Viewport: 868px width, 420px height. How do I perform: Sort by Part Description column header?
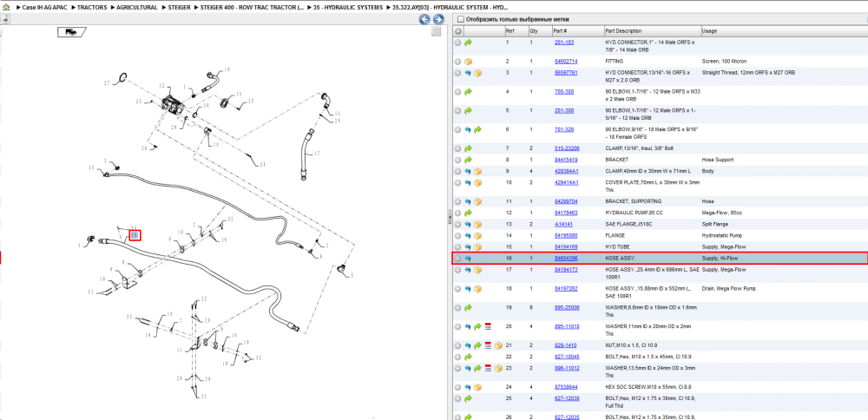click(652, 31)
